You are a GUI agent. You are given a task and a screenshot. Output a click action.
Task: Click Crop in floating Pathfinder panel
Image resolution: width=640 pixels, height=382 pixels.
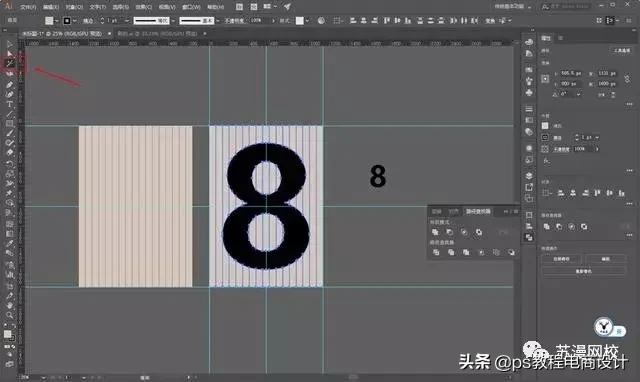pyautogui.click(x=481, y=253)
